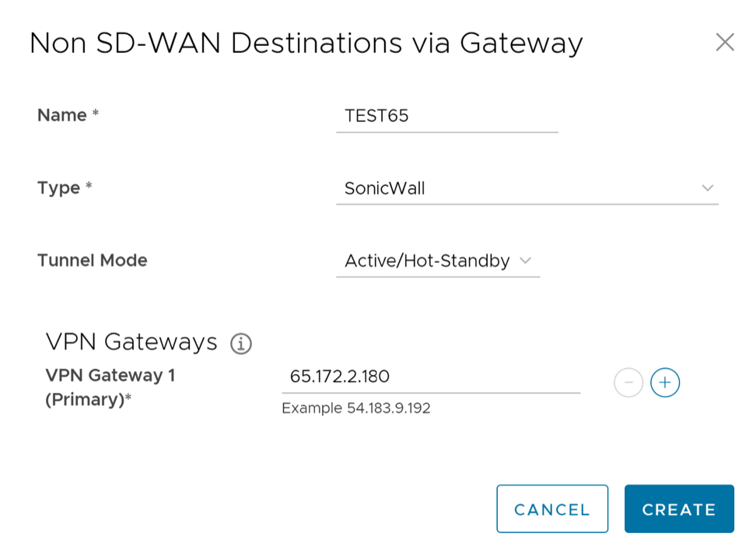Click the Type field label
Viewport: 756px width, 554px height.
click(59, 188)
